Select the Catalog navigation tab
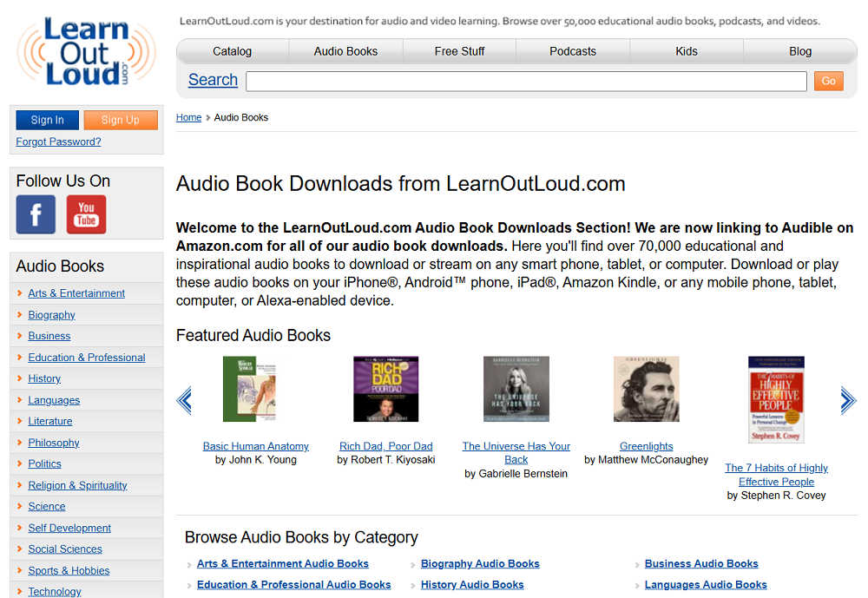The width and height of the screenshot is (868, 598). tap(233, 51)
